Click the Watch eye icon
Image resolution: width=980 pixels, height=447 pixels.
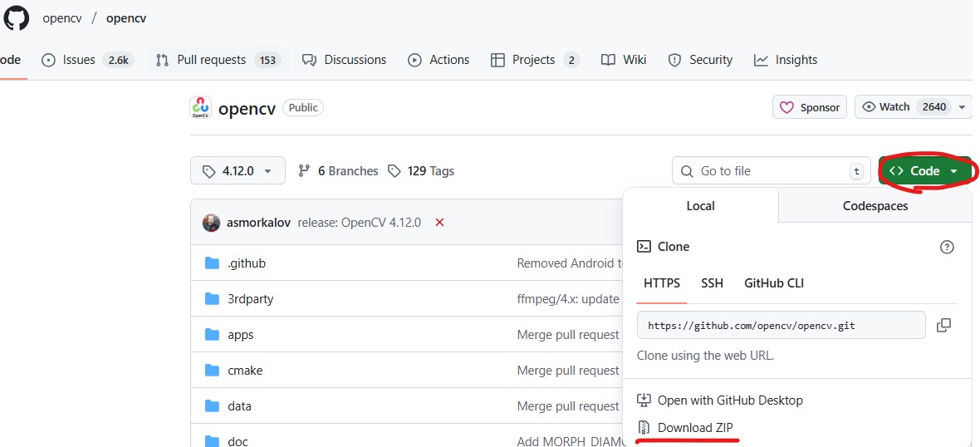coord(868,107)
